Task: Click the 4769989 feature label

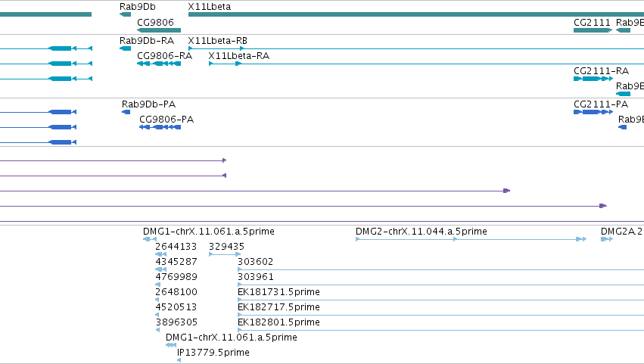Action: 176,277
